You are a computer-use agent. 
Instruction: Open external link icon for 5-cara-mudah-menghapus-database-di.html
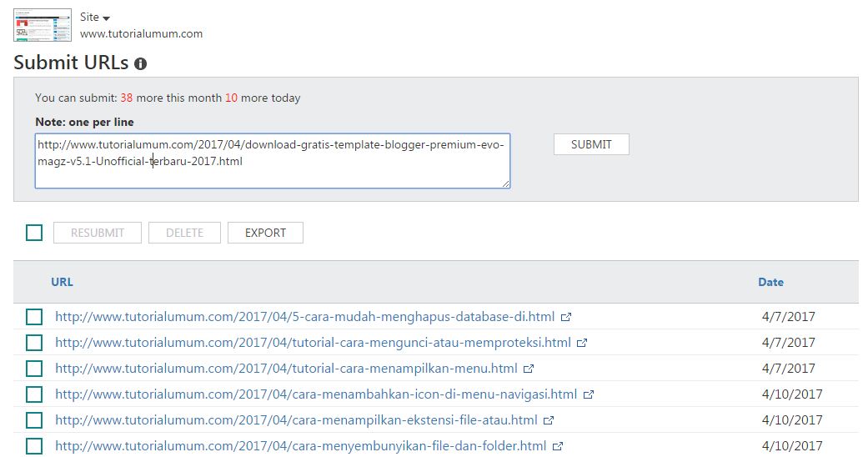[x=566, y=318]
